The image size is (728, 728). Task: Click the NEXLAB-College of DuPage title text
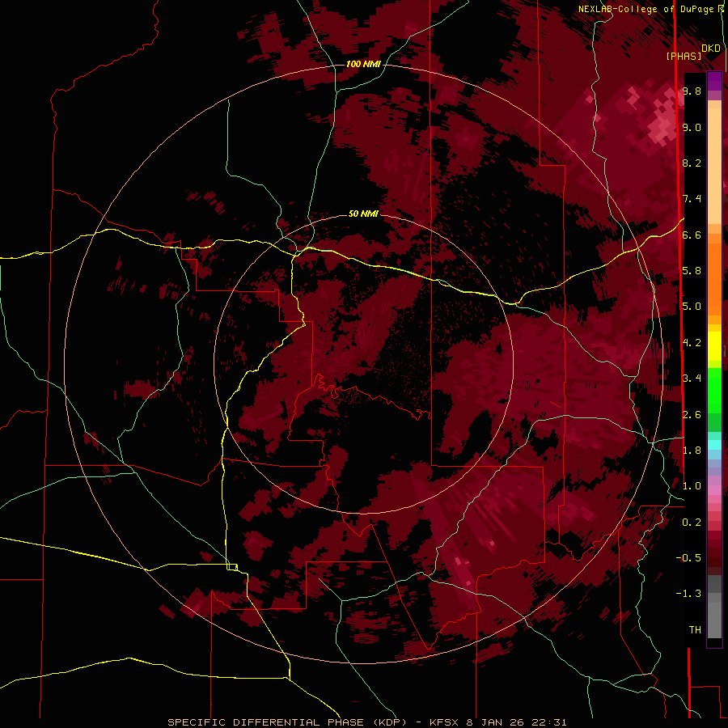point(645,9)
